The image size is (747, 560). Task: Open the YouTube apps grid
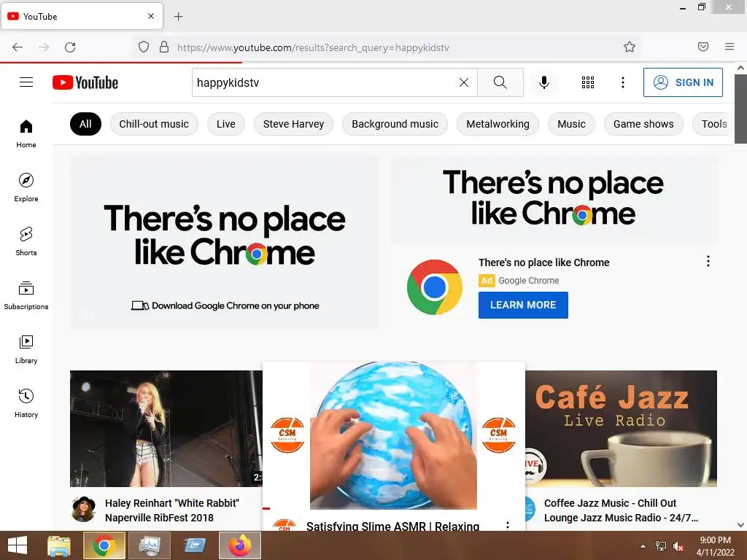(588, 82)
